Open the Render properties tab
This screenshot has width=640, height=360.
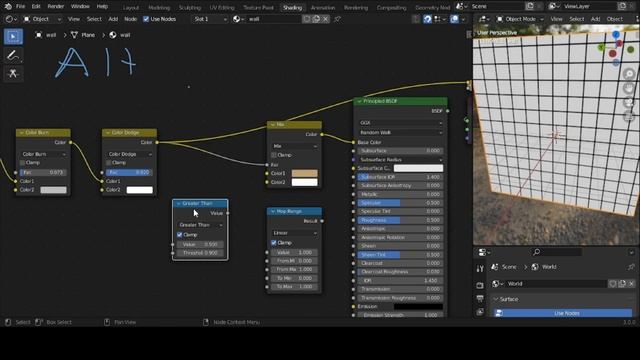[x=480, y=285]
